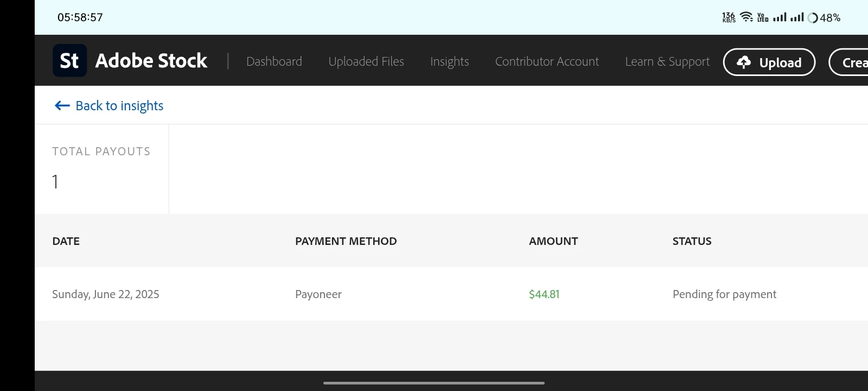Screen dimensions: 868x391
Task: Click the Adobe Stock brand title
Action: pyautogui.click(x=151, y=60)
